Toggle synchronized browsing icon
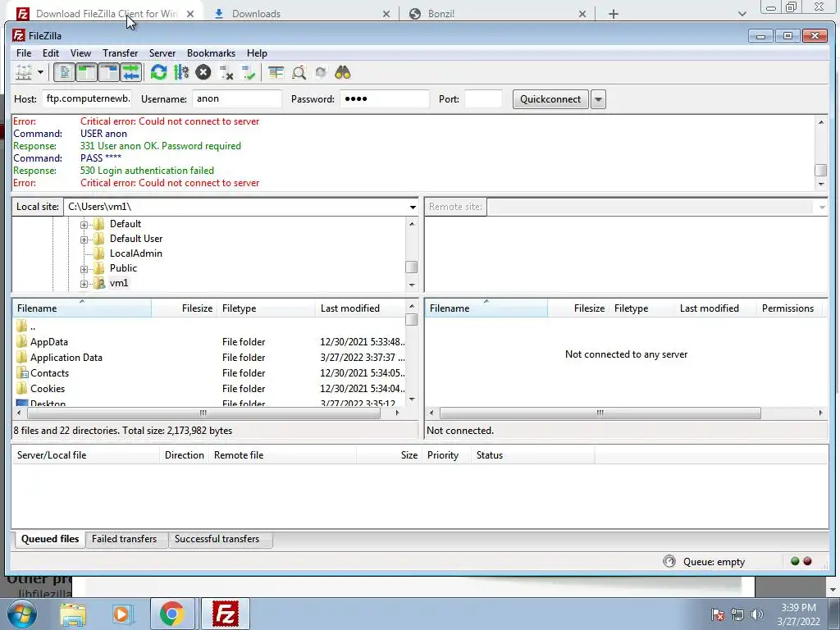 (321, 72)
